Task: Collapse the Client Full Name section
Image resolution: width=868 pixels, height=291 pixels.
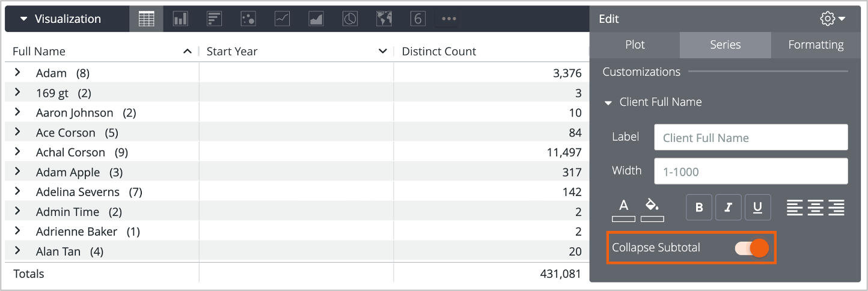Action: pos(608,102)
